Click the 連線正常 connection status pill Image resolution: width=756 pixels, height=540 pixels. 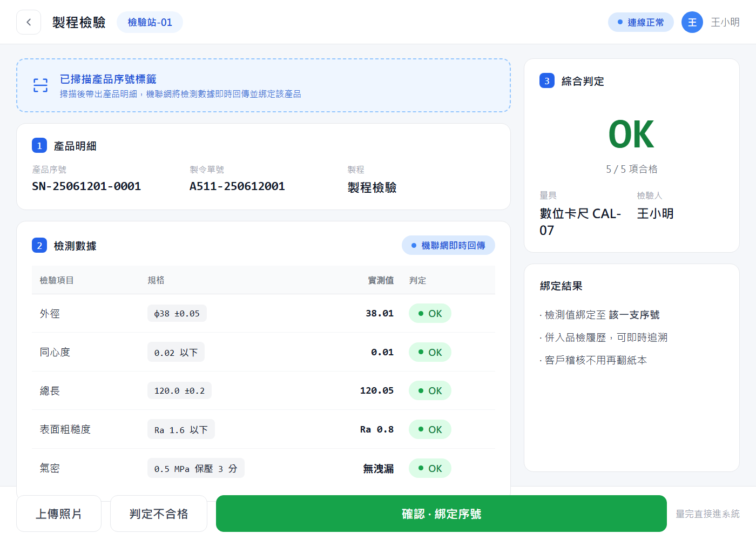[641, 22]
